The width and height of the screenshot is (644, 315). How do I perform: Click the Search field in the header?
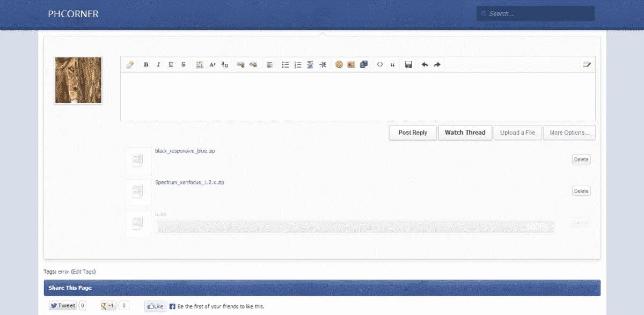point(536,13)
